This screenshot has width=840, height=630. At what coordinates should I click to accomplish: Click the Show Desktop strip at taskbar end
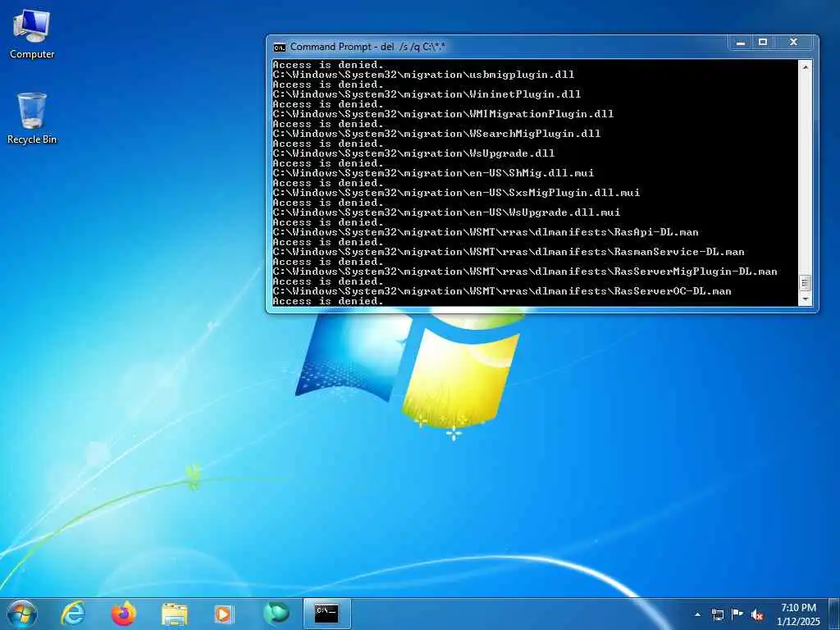(834, 614)
